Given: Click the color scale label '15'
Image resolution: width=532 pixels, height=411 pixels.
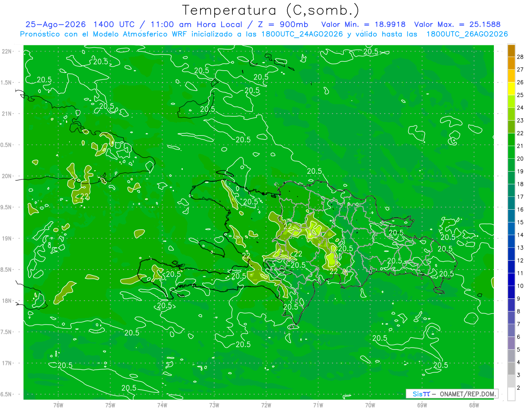Looking at the screenshot, I should (520, 222).
